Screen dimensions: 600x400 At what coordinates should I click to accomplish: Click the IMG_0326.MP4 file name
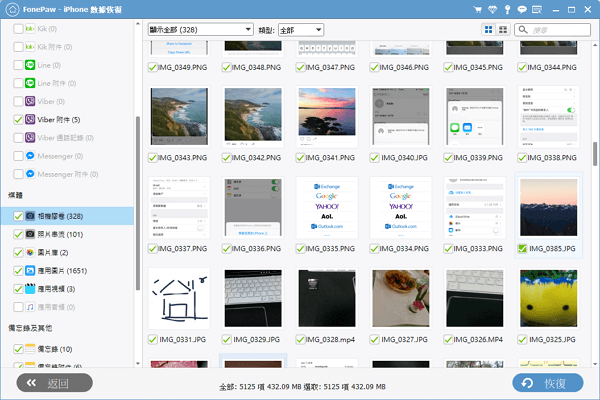[478, 340]
